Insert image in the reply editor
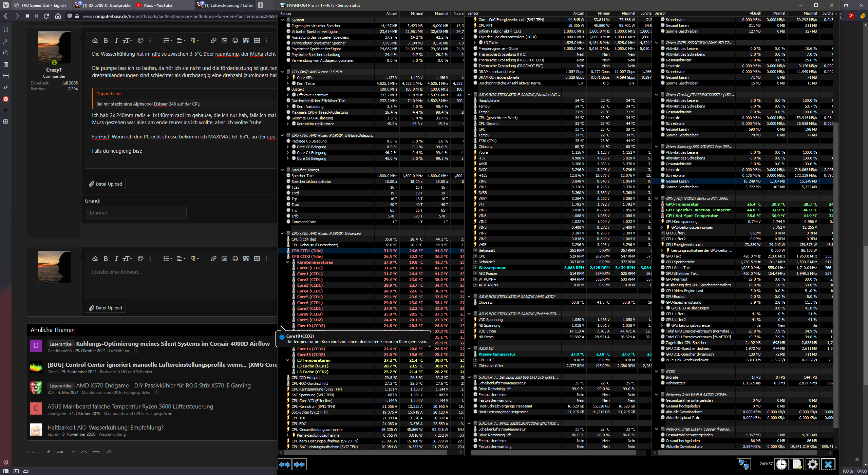The height and width of the screenshot is (475, 868). [224, 259]
